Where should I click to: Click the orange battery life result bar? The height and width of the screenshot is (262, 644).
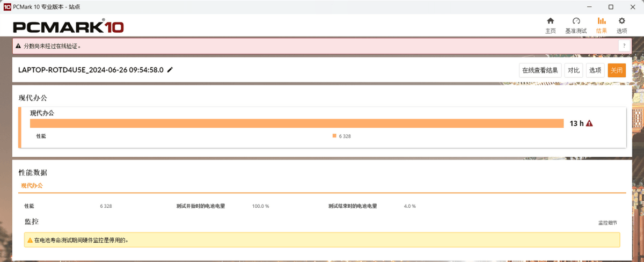coord(297,123)
